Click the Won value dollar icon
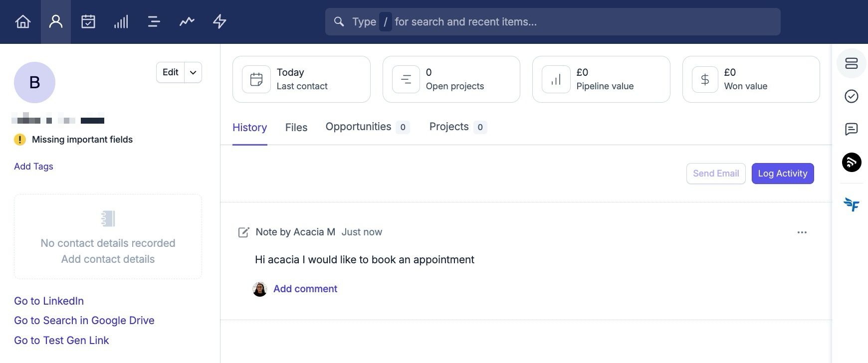 point(705,79)
